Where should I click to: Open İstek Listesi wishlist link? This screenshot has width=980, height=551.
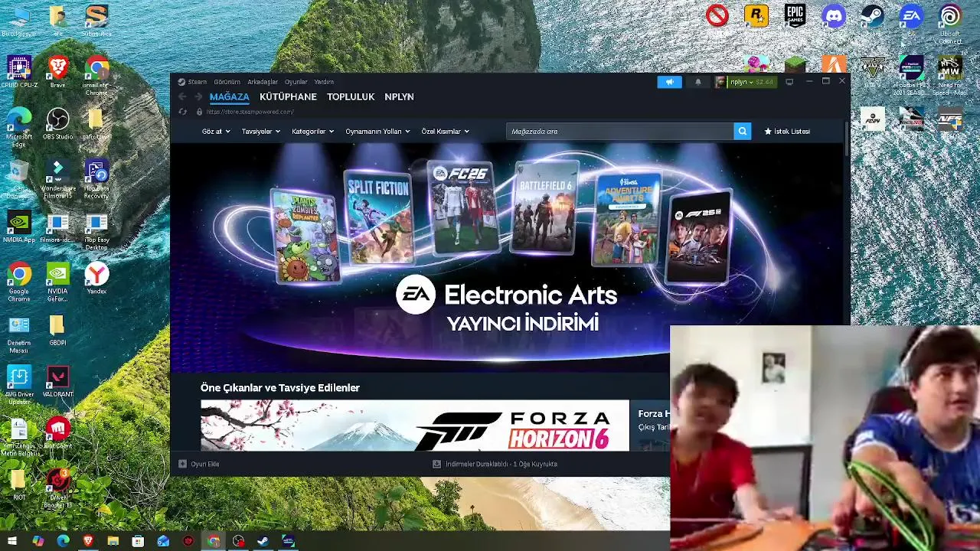click(787, 132)
